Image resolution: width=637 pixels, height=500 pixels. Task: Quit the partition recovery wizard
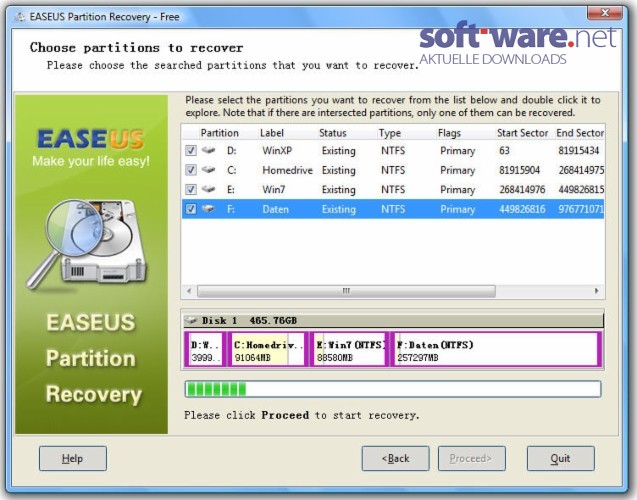[561, 459]
